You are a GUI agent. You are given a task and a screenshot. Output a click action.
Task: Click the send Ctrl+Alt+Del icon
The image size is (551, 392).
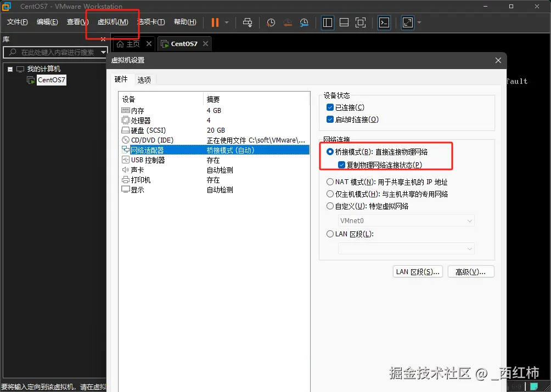(x=248, y=22)
